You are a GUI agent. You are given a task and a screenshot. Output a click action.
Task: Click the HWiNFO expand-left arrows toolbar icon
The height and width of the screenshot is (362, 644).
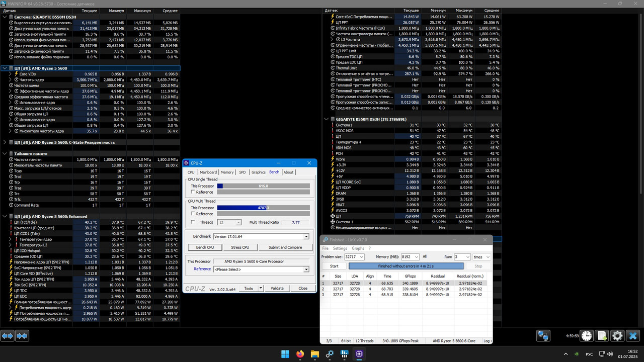coord(7,335)
